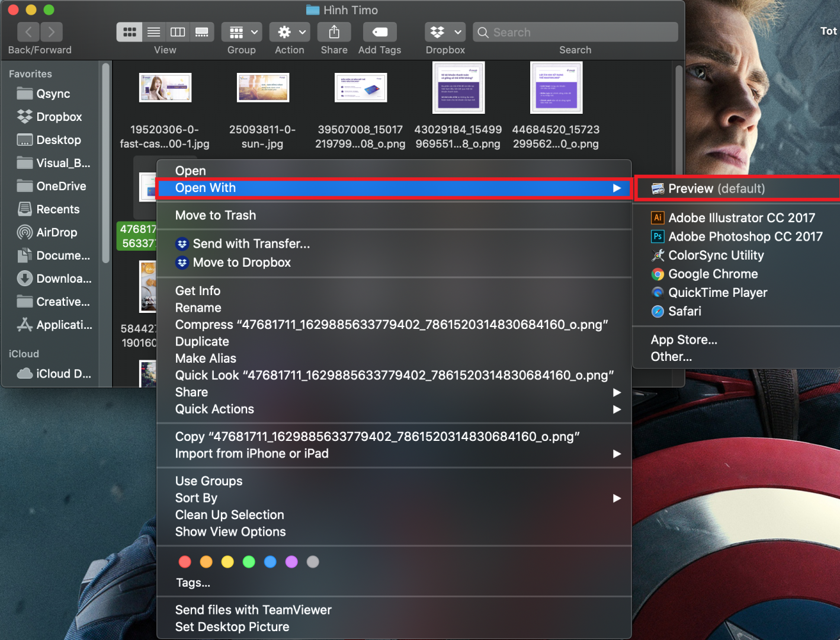This screenshot has height=640, width=840.
Task: Switch Finder to icon view
Action: 130,32
